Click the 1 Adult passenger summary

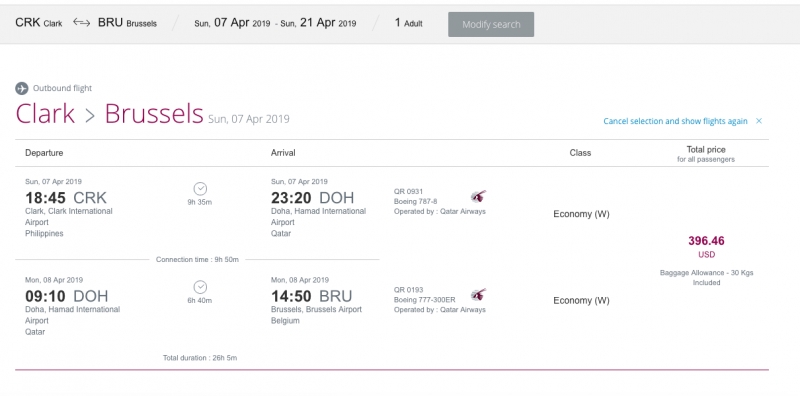(409, 23)
